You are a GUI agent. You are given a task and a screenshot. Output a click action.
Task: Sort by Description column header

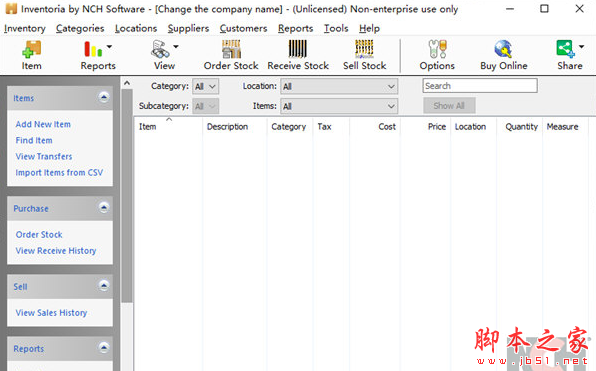235,127
